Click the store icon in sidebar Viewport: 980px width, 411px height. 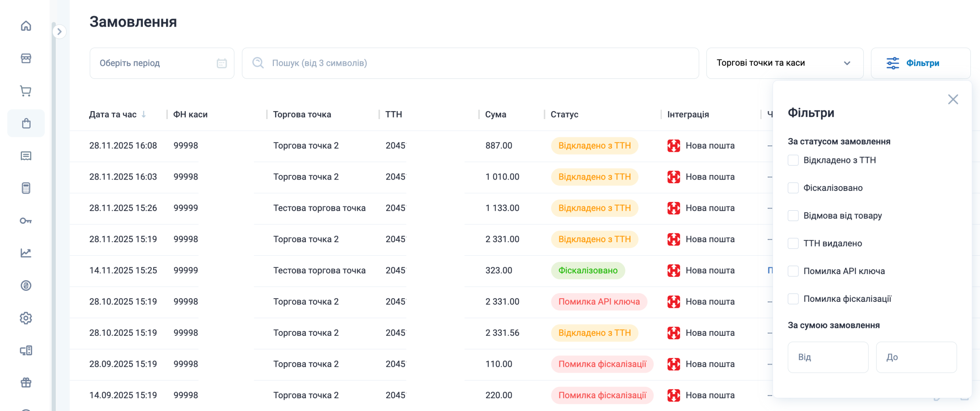(x=26, y=59)
